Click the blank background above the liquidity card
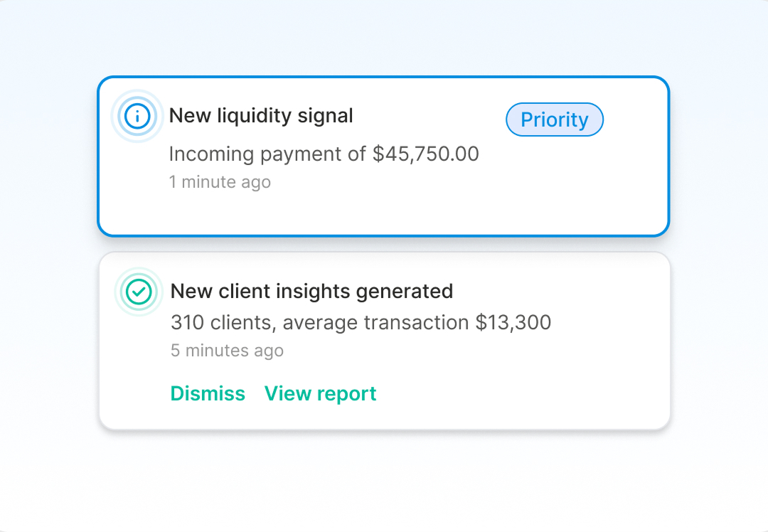 384,39
